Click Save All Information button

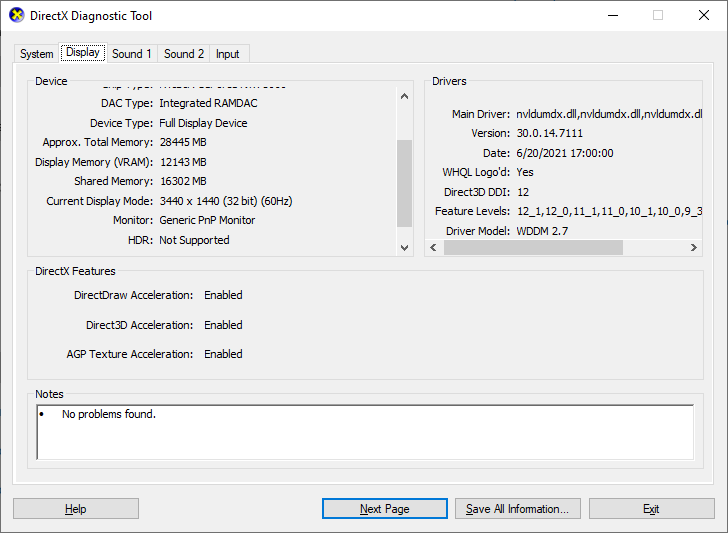(518, 509)
